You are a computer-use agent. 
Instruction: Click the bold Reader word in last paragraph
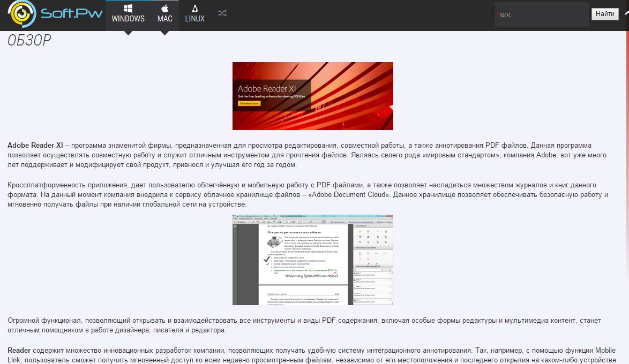(19, 351)
